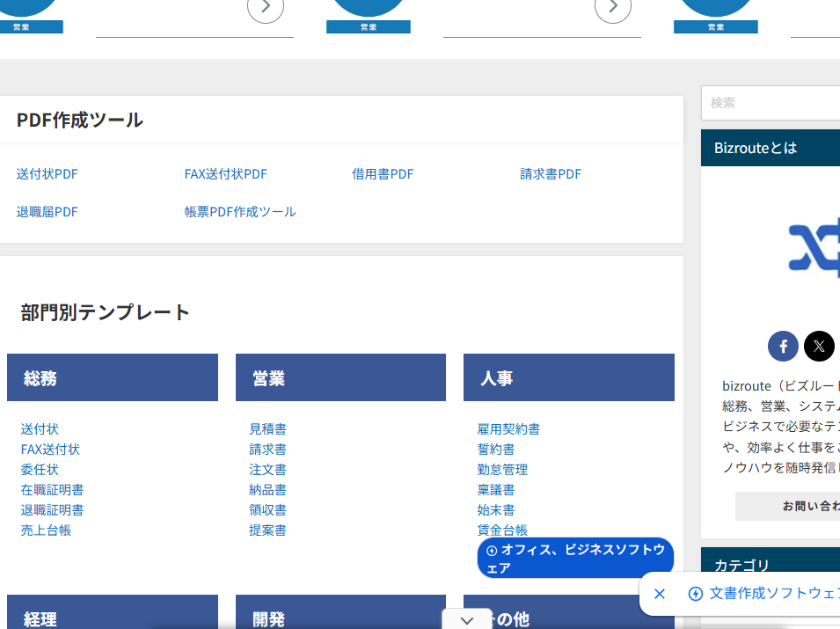Click the second carousel next arrow
Viewport: 840px width, 629px height.
pyautogui.click(x=613, y=9)
